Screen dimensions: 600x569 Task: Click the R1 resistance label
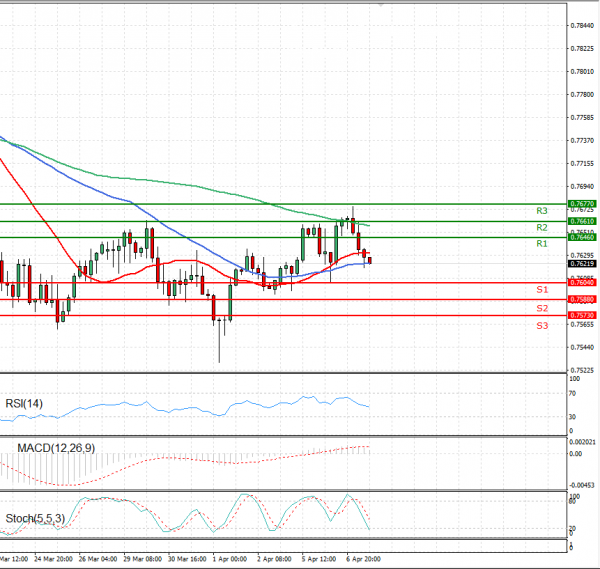[541, 244]
